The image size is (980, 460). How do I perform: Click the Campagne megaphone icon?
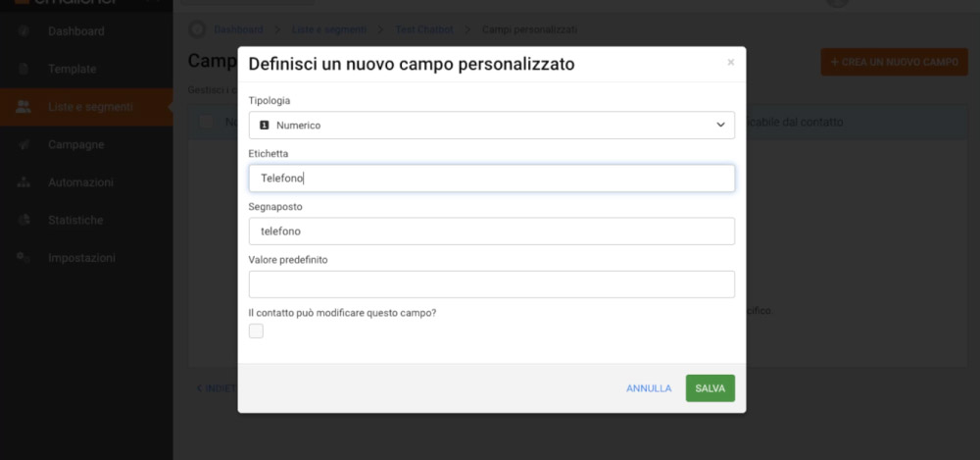[x=24, y=144]
